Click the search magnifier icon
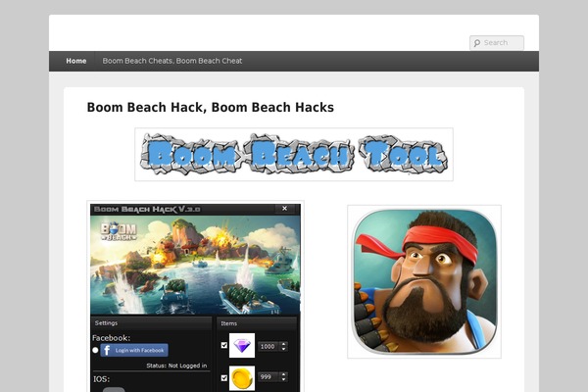The height and width of the screenshot is (392, 588). (x=477, y=43)
